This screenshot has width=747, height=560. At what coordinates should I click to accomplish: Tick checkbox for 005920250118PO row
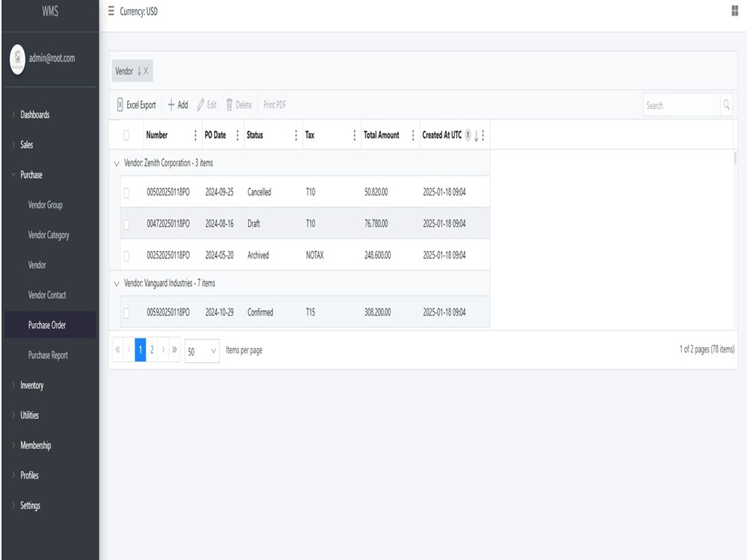point(126,313)
